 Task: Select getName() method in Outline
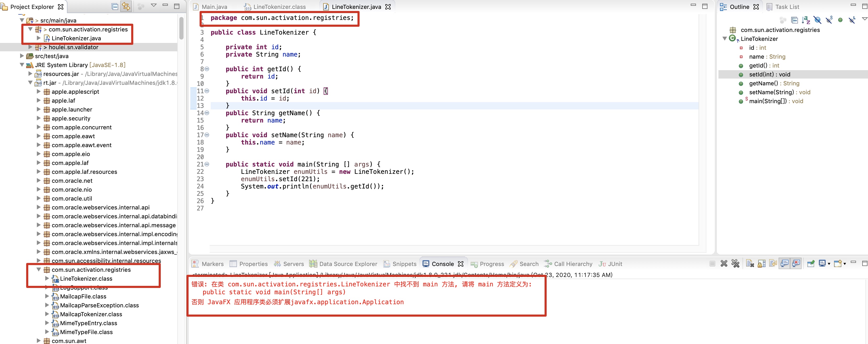[774, 83]
